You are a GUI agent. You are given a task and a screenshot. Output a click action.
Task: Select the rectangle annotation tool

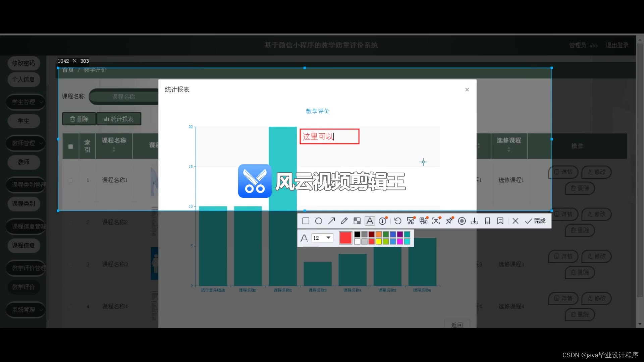(x=306, y=221)
